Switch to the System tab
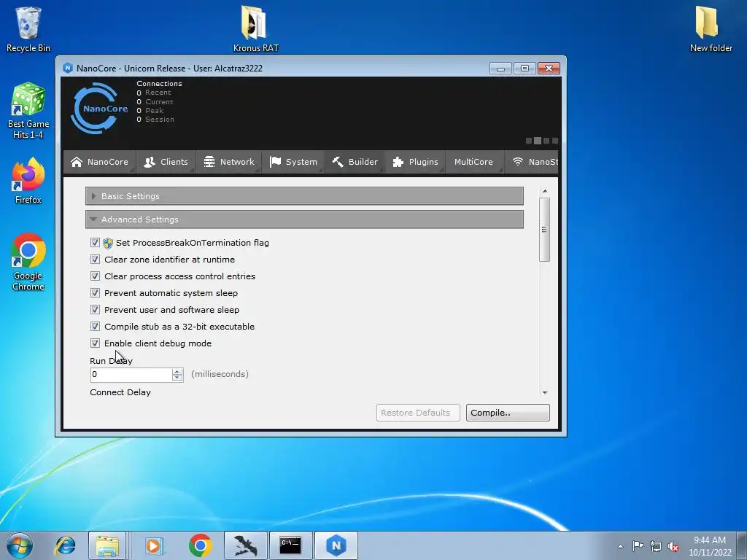This screenshot has height=560, width=747. (293, 162)
